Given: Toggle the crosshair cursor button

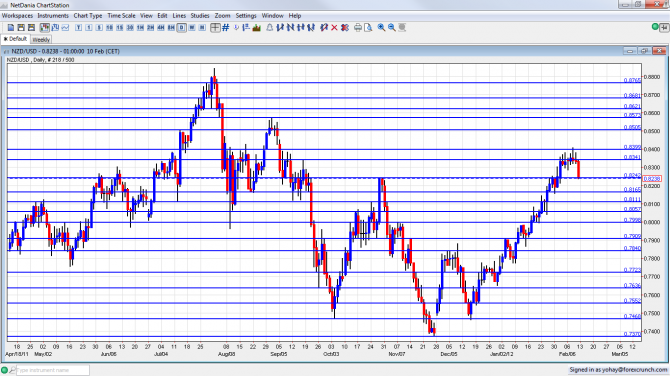Looking at the screenshot, I should tap(215, 27).
